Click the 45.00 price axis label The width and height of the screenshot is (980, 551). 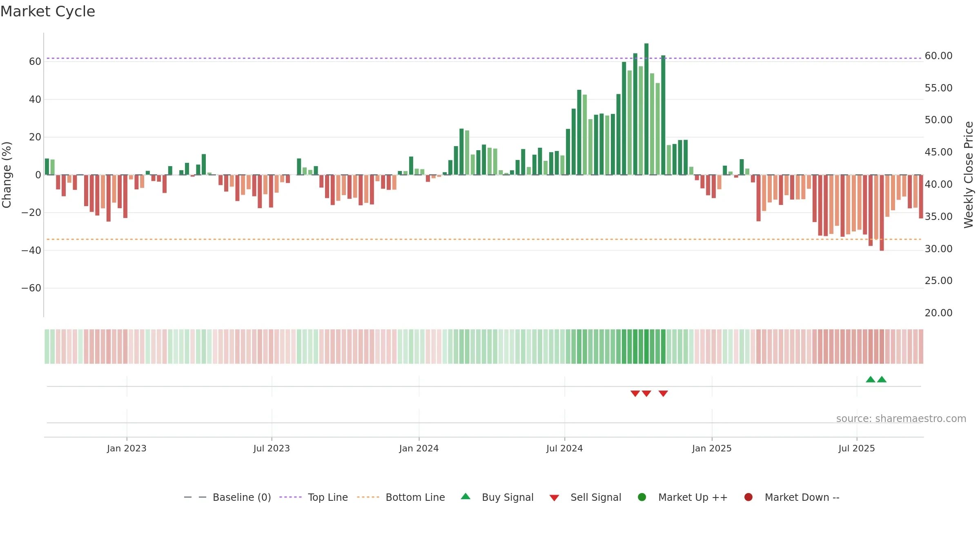938,152
